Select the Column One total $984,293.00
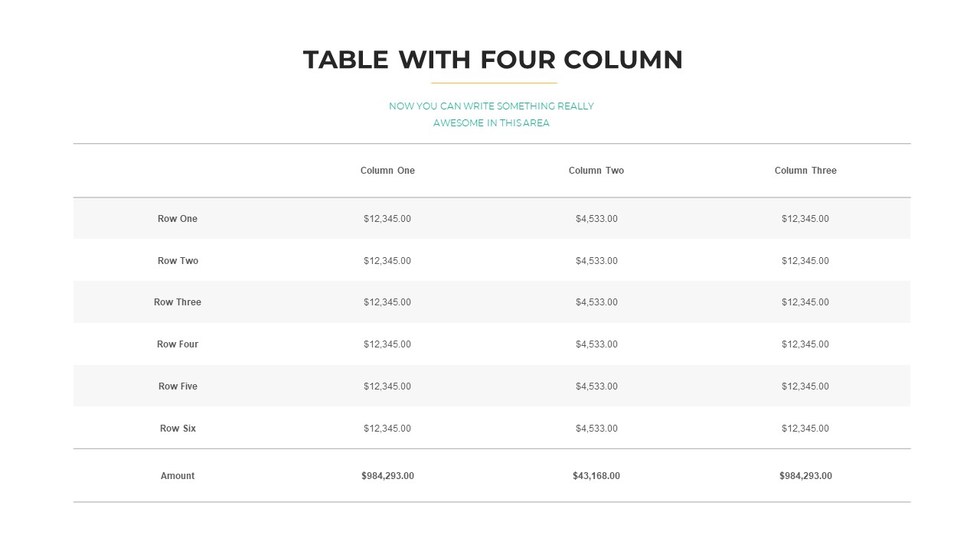 pos(387,476)
